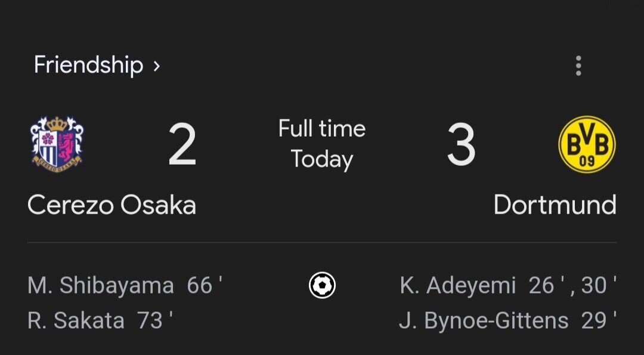Viewport: 644px width, 355px height.
Task: Select scorer J. Bynoe-Gittens
Action: (484, 321)
